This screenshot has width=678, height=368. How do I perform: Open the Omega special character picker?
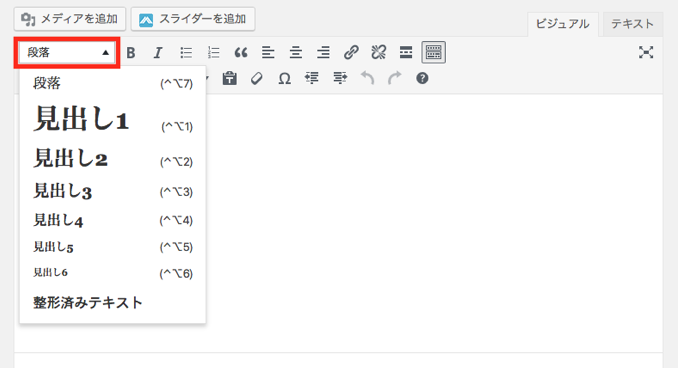point(284,79)
